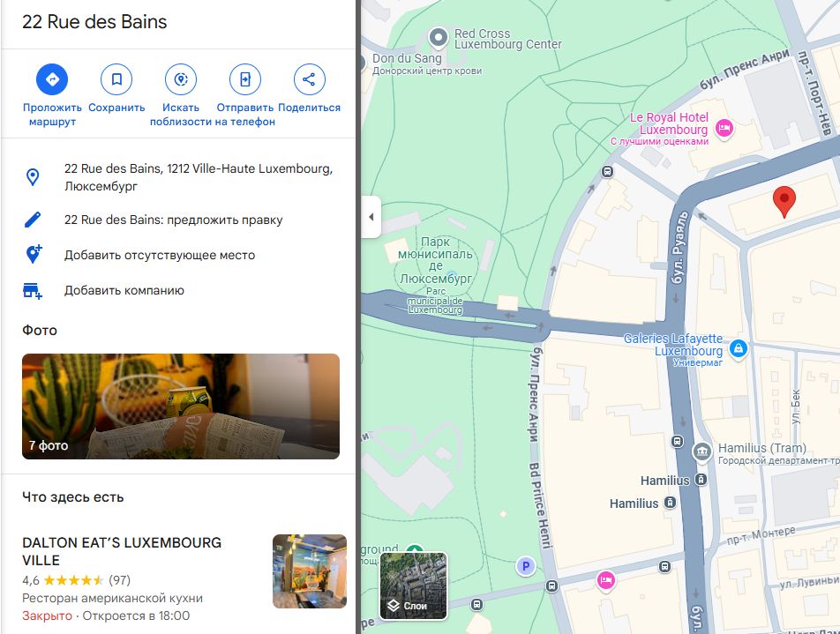Click the Hamilius (Tram) city department icon
This screenshot has width=840, height=634.
(x=701, y=451)
